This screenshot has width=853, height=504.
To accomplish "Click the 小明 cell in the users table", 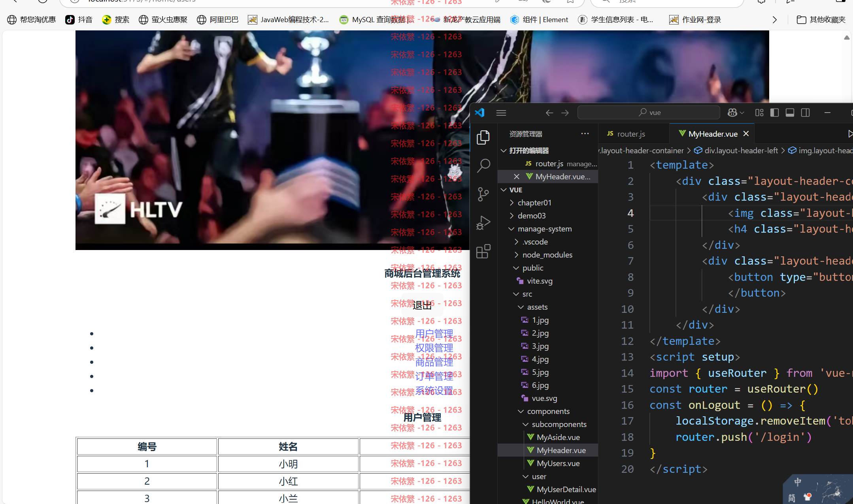I will [288, 464].
